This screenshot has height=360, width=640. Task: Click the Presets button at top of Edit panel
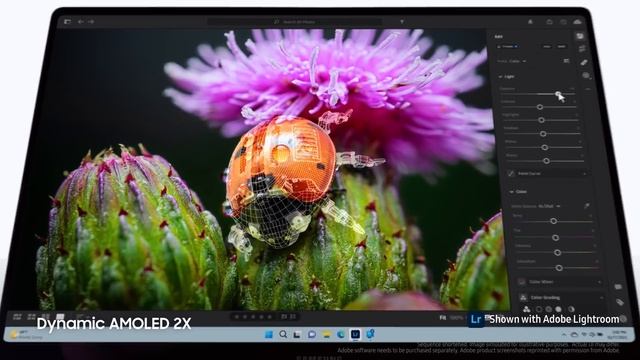tap(508, 47)
